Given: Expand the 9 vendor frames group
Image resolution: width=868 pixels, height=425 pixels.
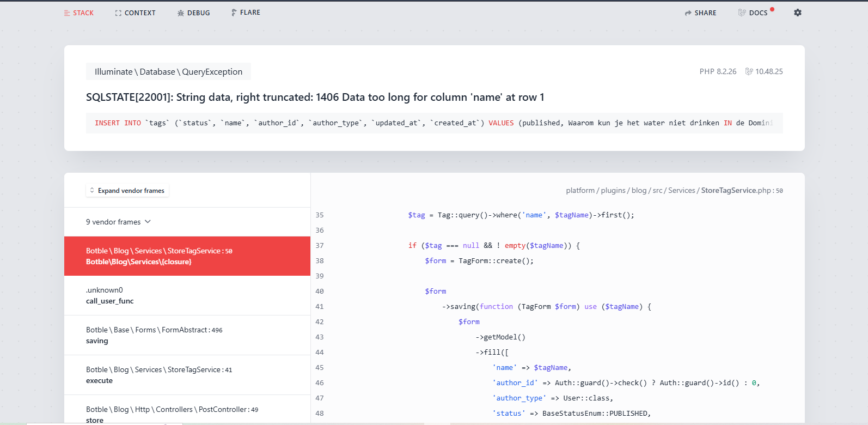Looking at the screenshot, I should click(113, 222).
